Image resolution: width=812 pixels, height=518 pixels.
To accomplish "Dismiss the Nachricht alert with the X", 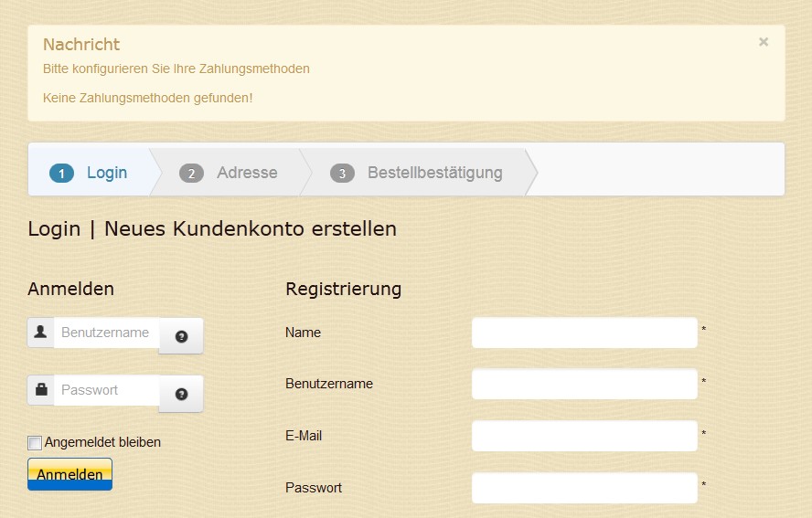I will click(x=764, y=42).
